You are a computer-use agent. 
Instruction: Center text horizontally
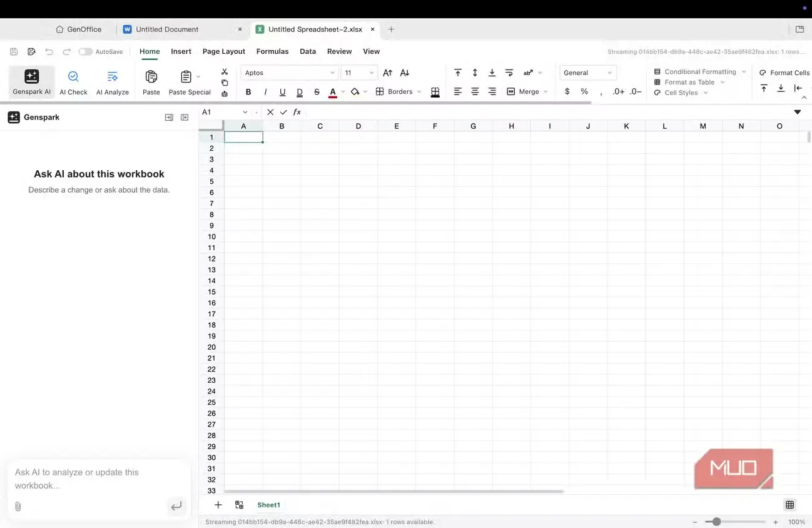tap(475, 91)
